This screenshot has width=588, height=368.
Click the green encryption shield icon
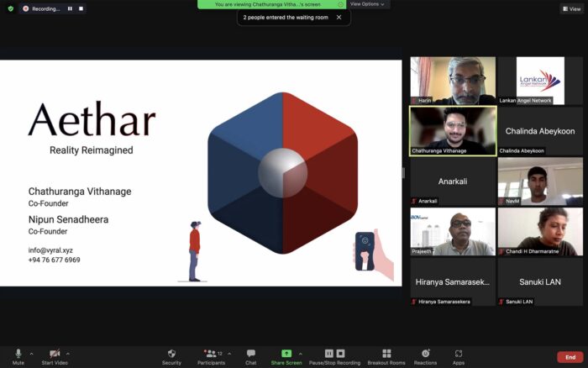click(10, 8)
